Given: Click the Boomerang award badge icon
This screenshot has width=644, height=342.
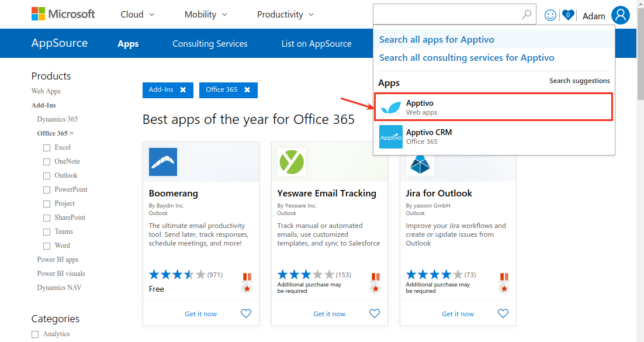Looking at the screenshot, I should (x=247, y=283).
